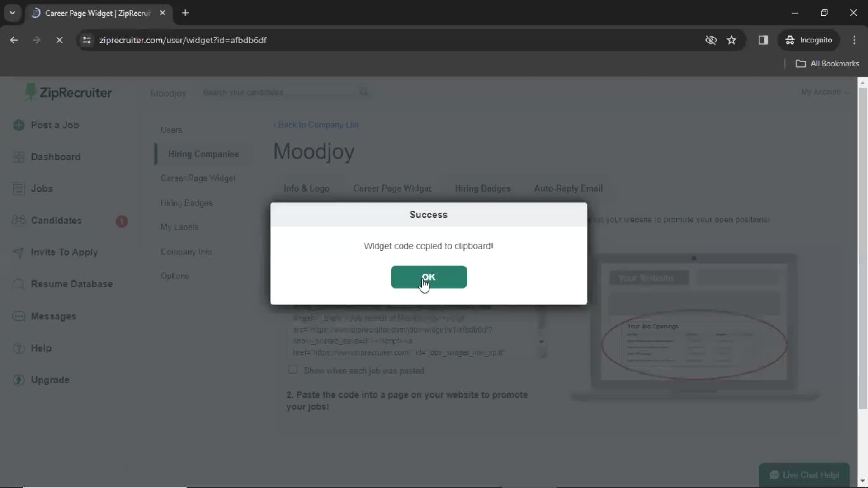Open Hiring Companies menu item

coord(203,154)
